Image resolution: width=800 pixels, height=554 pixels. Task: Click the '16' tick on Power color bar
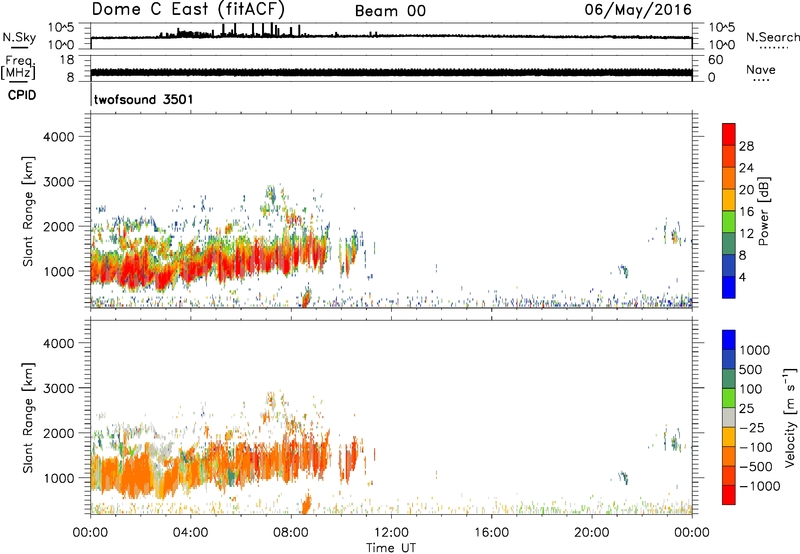tap(746, 212)
